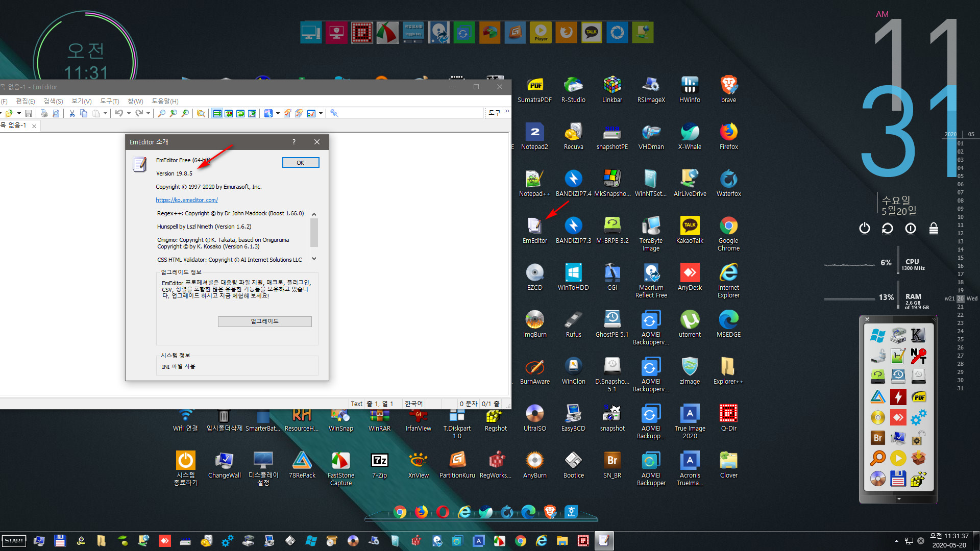This screenshot has width=980, height=551.
Task: Select the PartitionKuru desktop icon
Action: coord(457,465)
